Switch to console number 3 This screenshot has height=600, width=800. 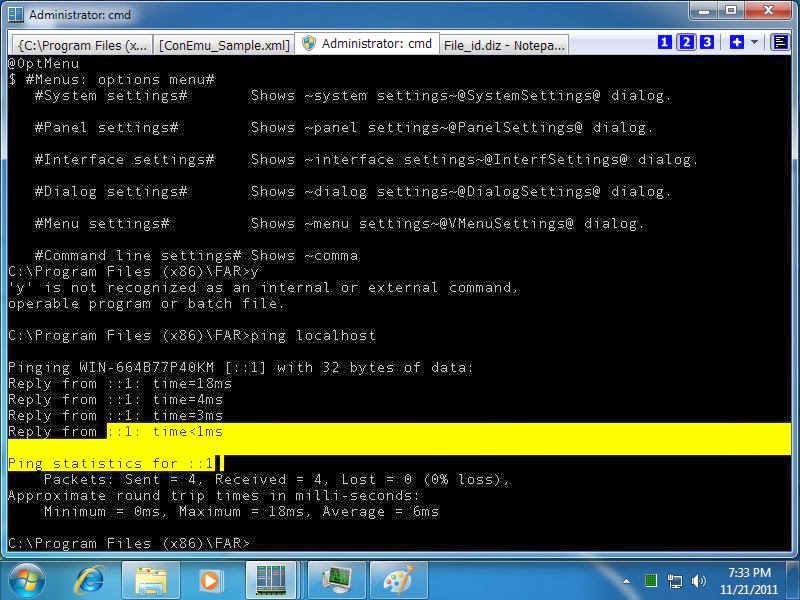[706, 43]
